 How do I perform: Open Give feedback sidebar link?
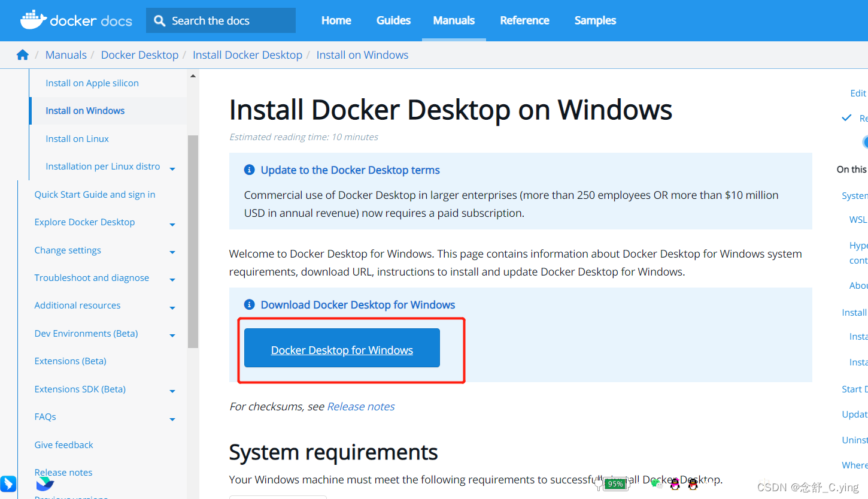coord(63,445)
